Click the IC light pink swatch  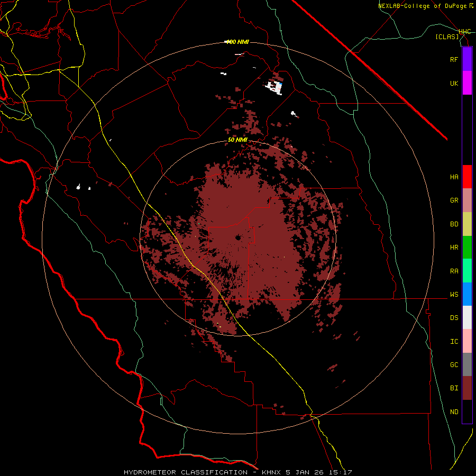[x=467, y=341]
